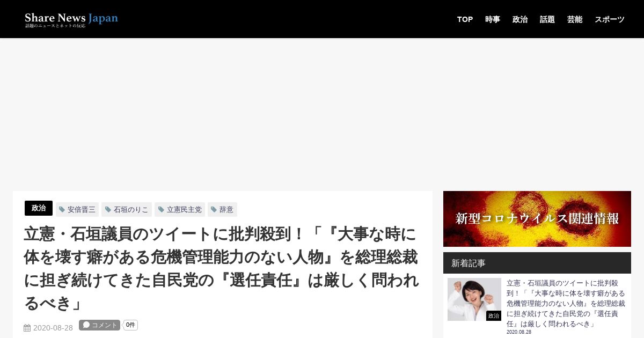Select the 立憲民主党 tag
The image size is (644, 338).
(x=180, y=209)
